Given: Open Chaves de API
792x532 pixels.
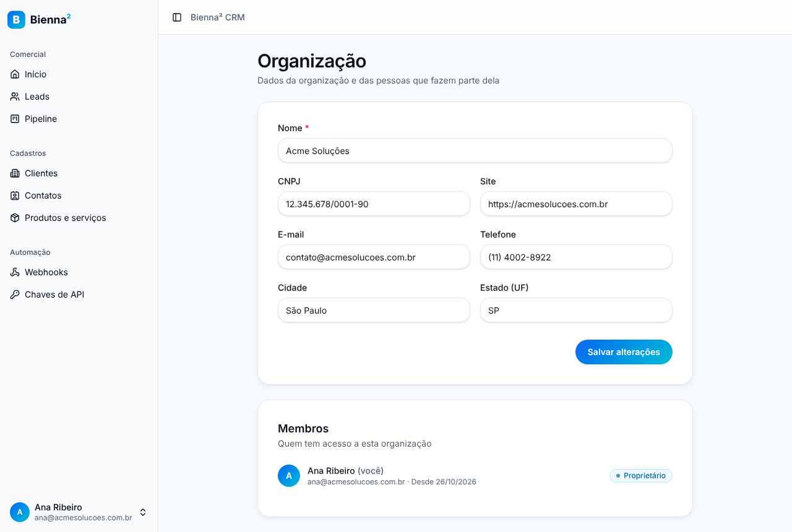Looking at the screenshot, I should tap(79, 294).
